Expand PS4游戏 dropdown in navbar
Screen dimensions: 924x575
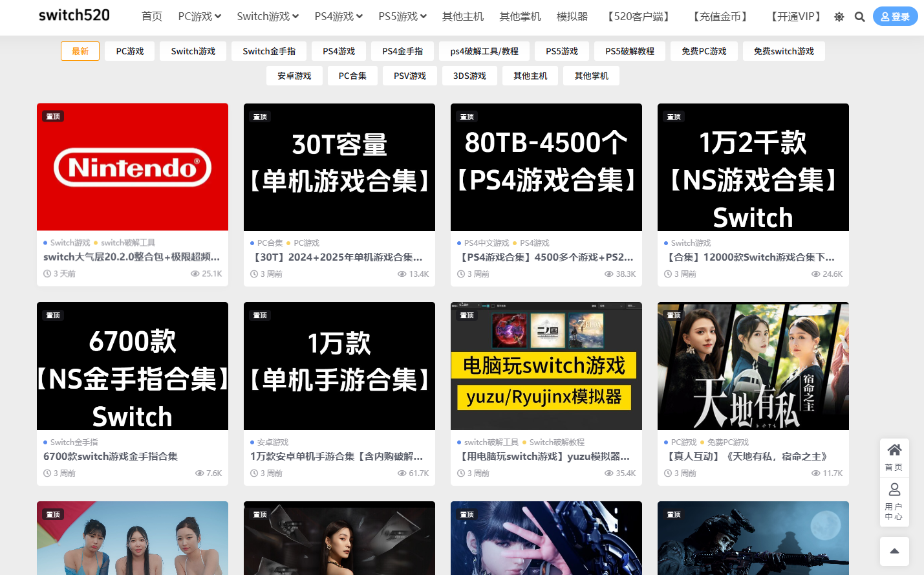[x=339, y=16]
